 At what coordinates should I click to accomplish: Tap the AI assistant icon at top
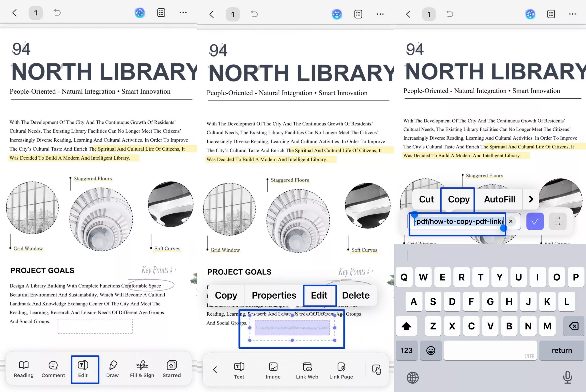pos(140,13)
